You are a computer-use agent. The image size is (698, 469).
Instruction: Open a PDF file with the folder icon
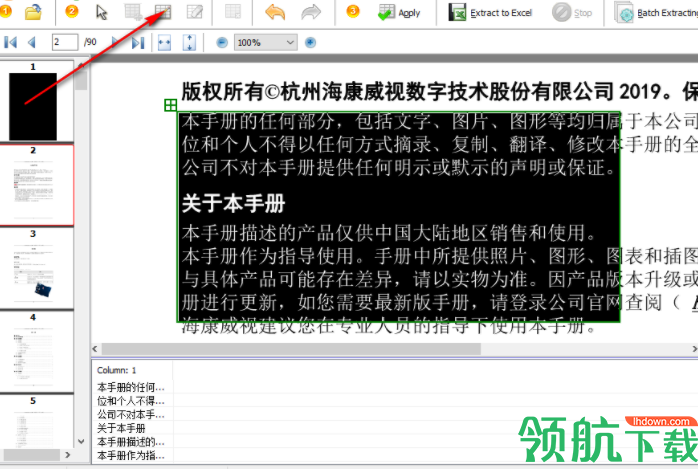(x=33, y=12)
